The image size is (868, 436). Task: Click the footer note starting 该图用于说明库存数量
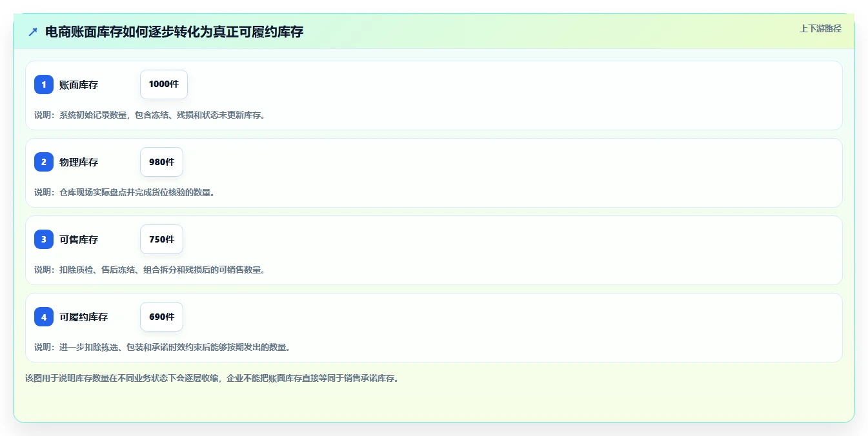tap(212, 378)
